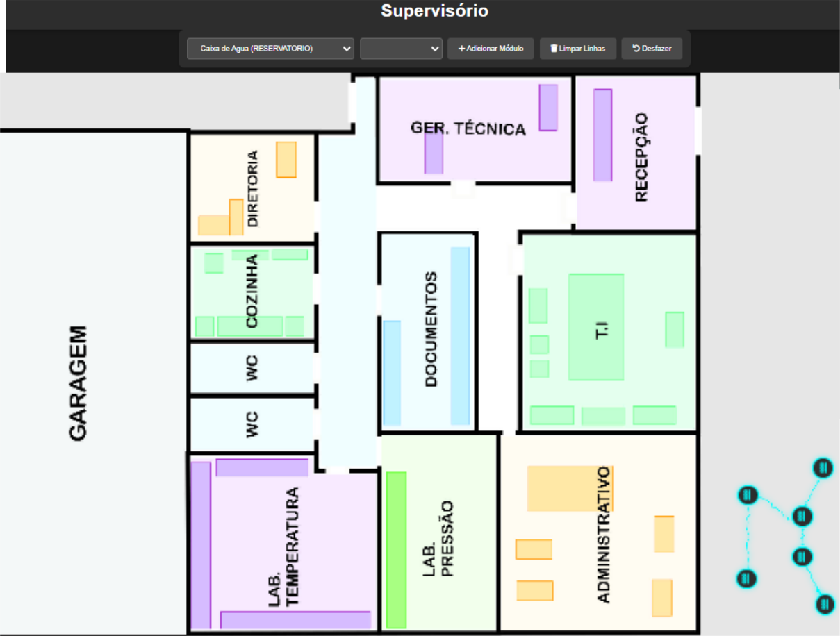The image size is (840, 636).
Task: Click the green bench in LAB. PRESSÃO
Action: [x=396, y=549]
